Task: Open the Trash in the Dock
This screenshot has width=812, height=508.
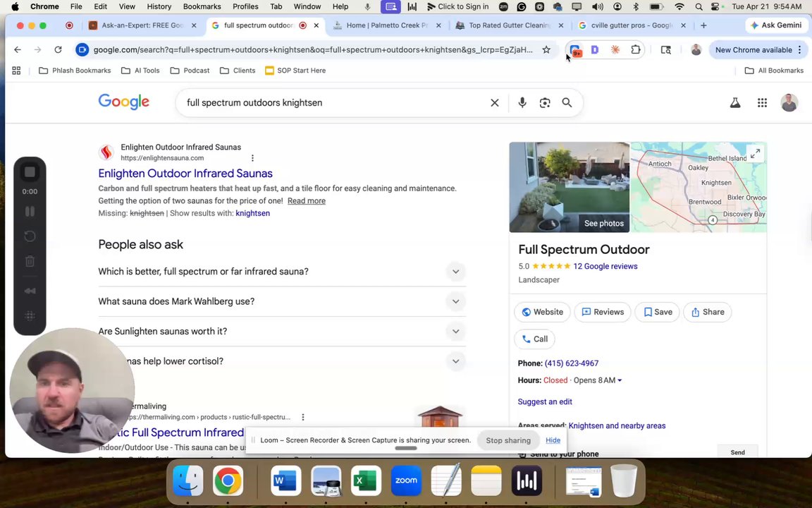Action: 624,480
